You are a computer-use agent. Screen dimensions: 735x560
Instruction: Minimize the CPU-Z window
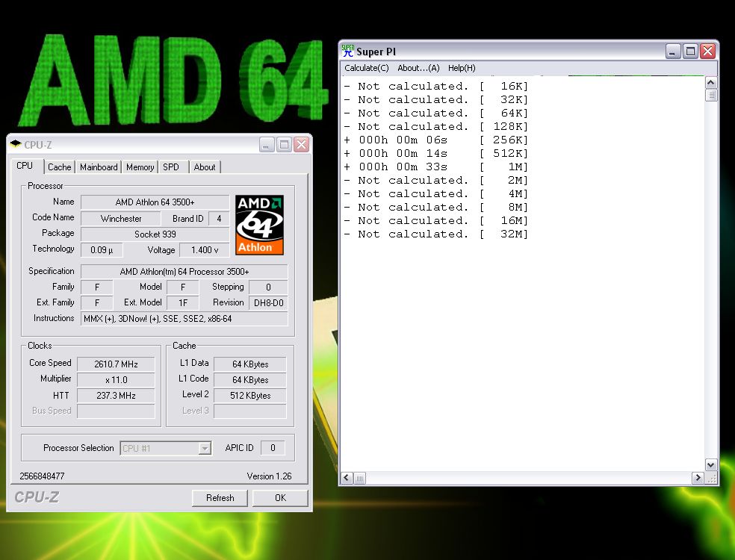point(267,144)
